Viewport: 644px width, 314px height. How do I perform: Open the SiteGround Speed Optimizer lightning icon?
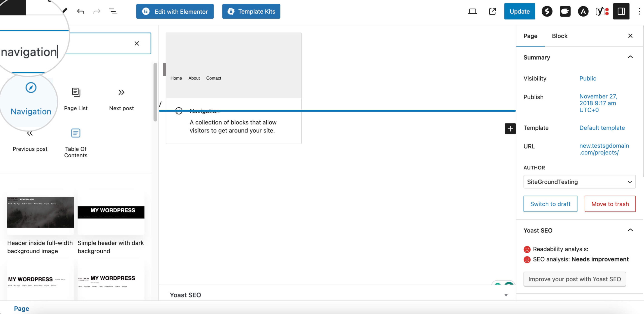pyautogui.click(x=547, y=11)
